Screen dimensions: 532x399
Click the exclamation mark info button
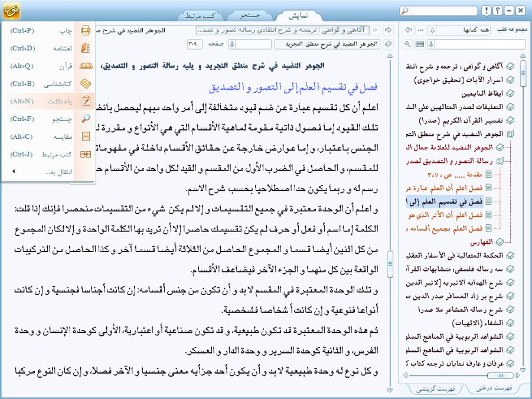[x=486, y=11]
